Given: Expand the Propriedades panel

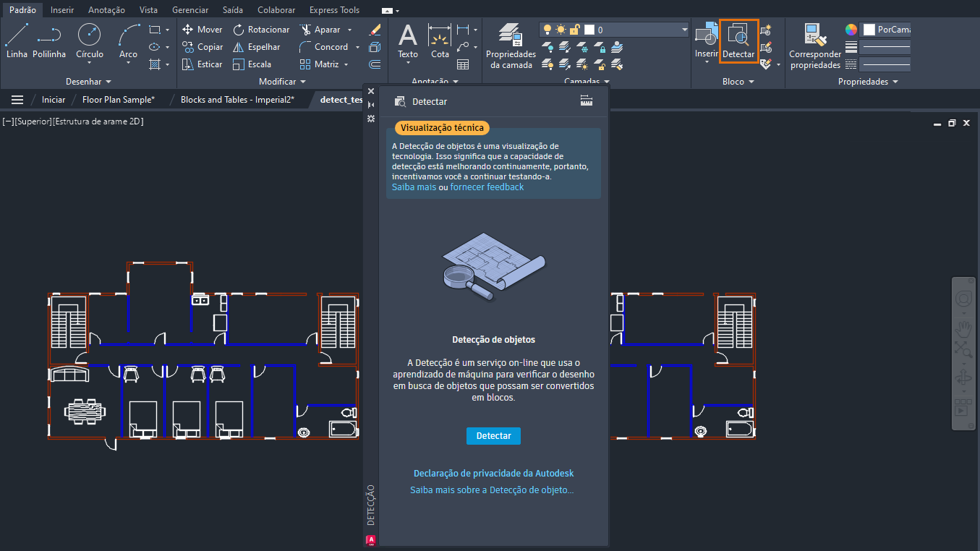Looking at the screenshot, I should click(868, 82).
